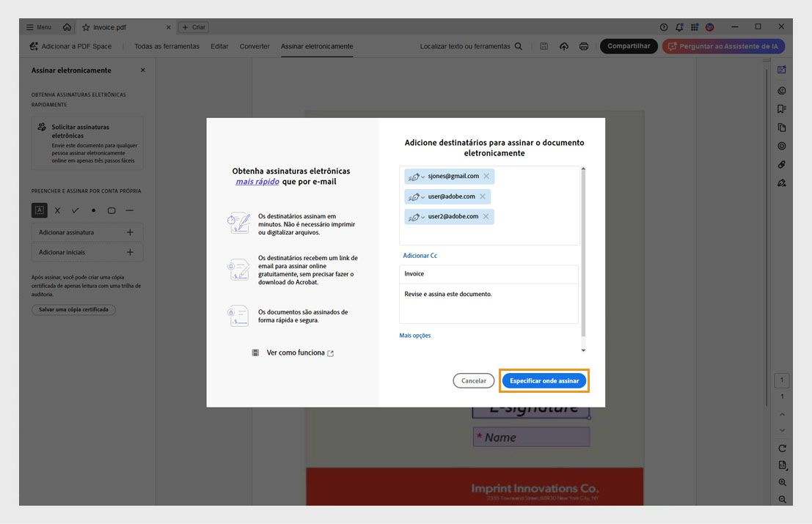
Task: Select the X mark annotation tool
Action: click(57, 210)
